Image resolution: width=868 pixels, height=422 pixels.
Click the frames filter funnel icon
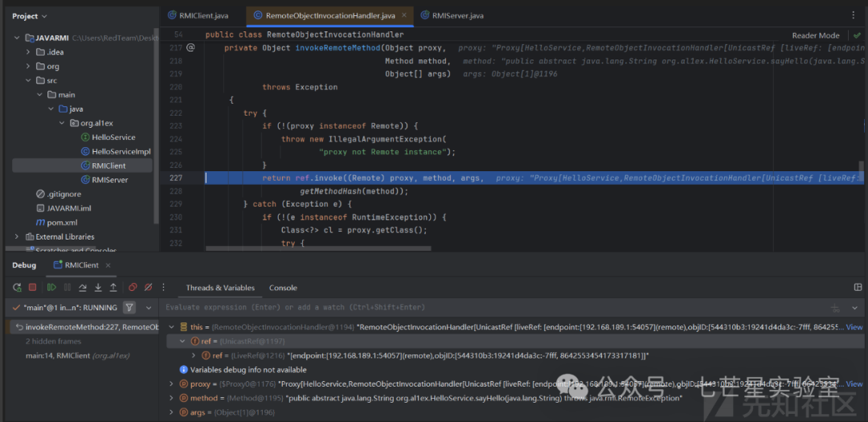(x=129, y=307)
